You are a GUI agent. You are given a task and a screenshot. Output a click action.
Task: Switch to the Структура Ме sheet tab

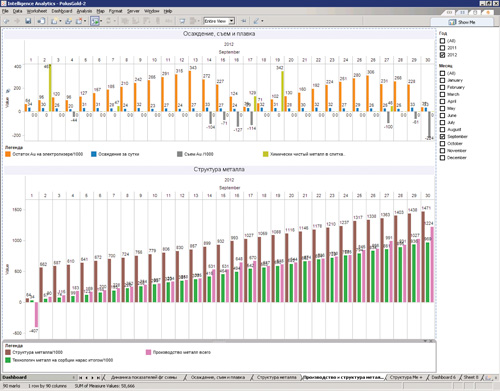point(406,377)
